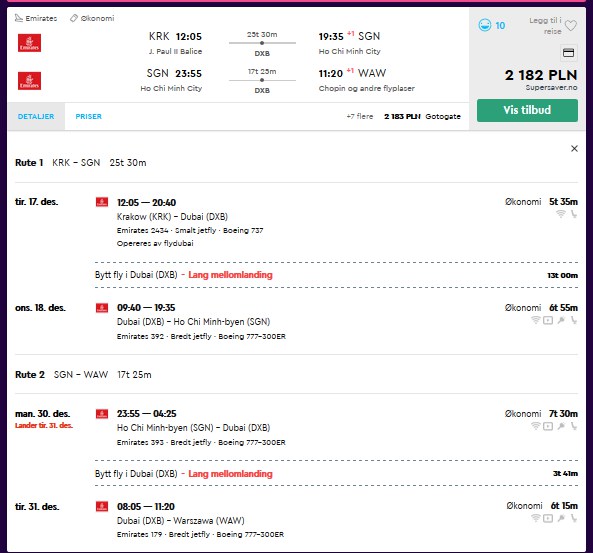Click the Wi-Fi icon on Emirates 179 flight
This screenshot has height=553, width=593.
tap(535, 519)
